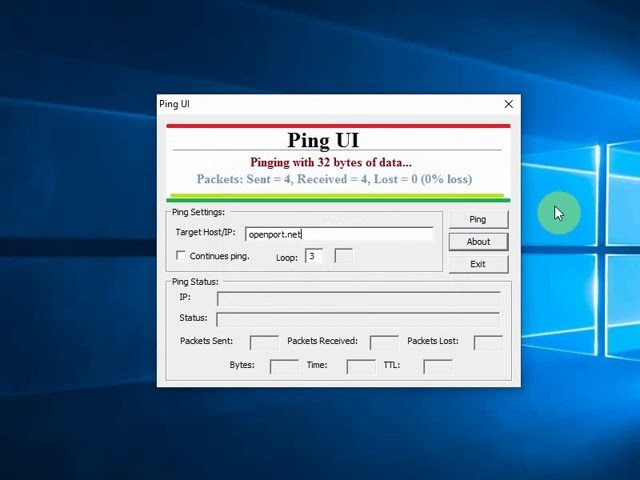Click the Exit button
This screenshot has height=480, width=640.
coord(478,264)
